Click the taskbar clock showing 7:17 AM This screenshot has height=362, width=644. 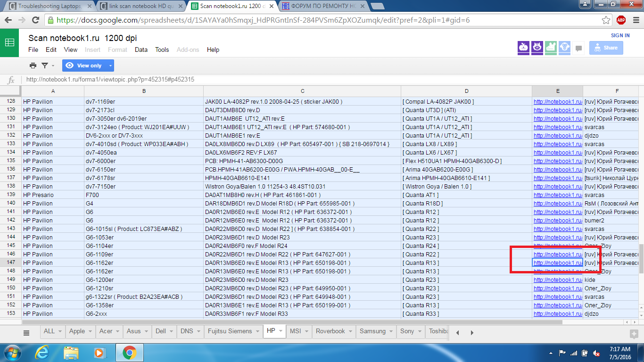click(619, 353)
